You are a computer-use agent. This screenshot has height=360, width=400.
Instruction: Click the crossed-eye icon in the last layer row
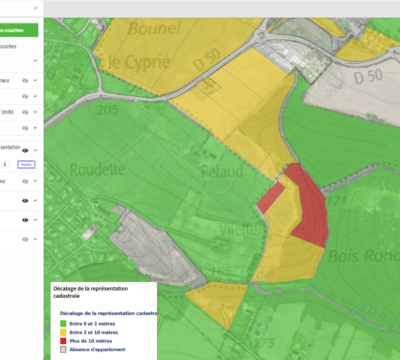coord(25,239)
